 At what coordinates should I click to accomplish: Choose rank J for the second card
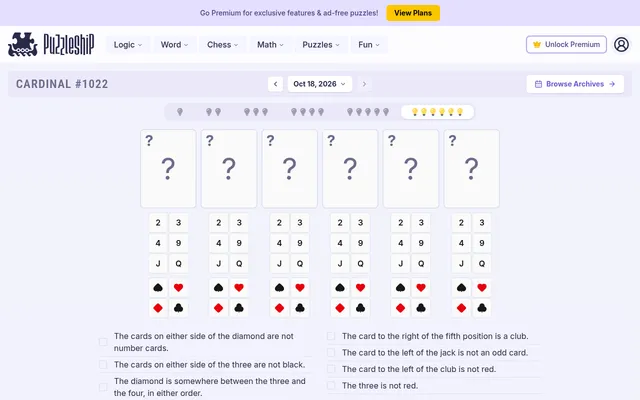(x=219, y=264)
